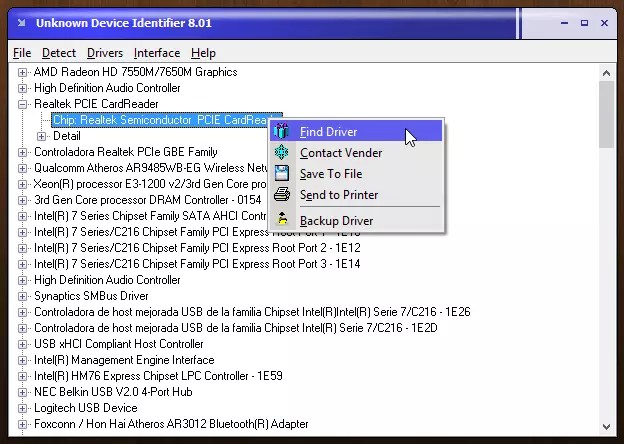Click the vertical scrollbar thumb

tap(606, 115)
